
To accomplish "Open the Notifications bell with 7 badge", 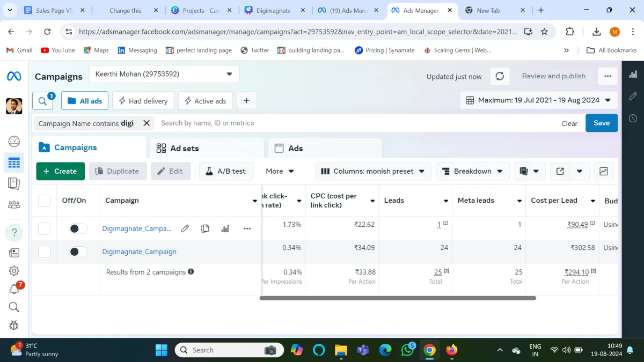I will tap(14, 289).
